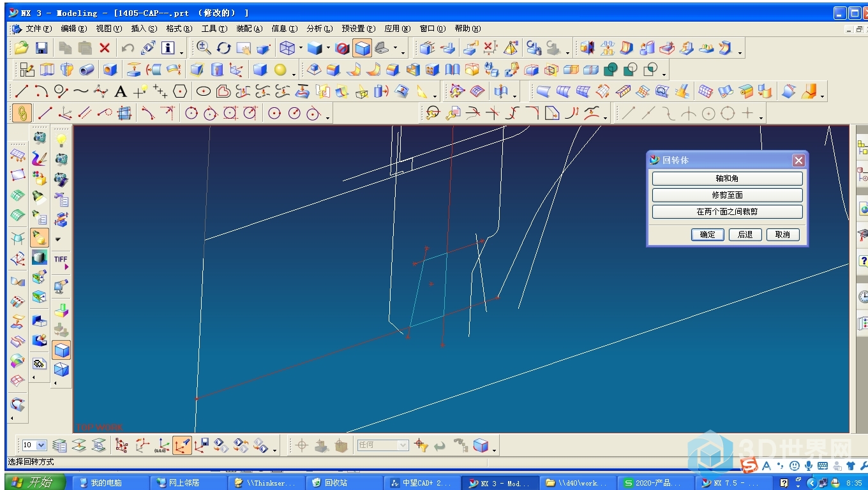Click the 轴和角 button
This screenshot has height=490, width=868.
727,179
